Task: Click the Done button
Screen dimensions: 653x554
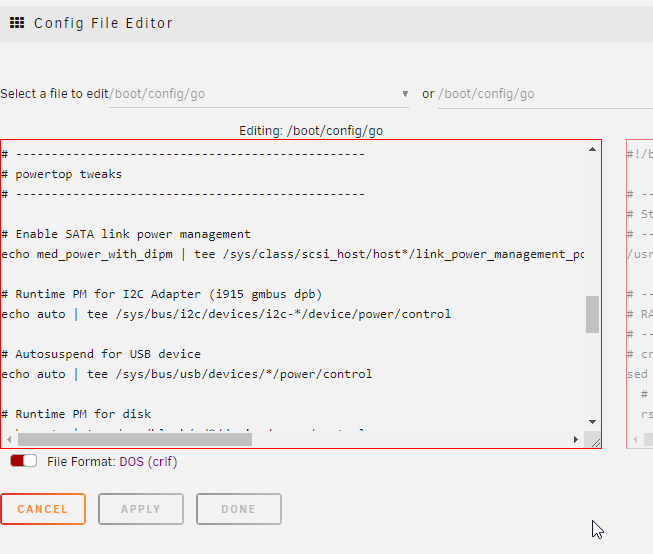Action: click(x=239, y=509)
